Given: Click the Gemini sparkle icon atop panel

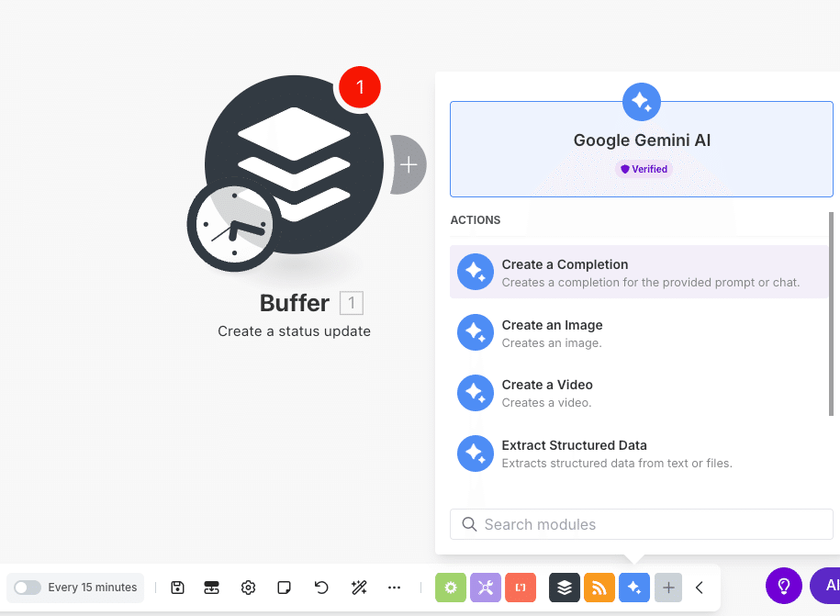Looking at the screenshot, I should 642,102.
